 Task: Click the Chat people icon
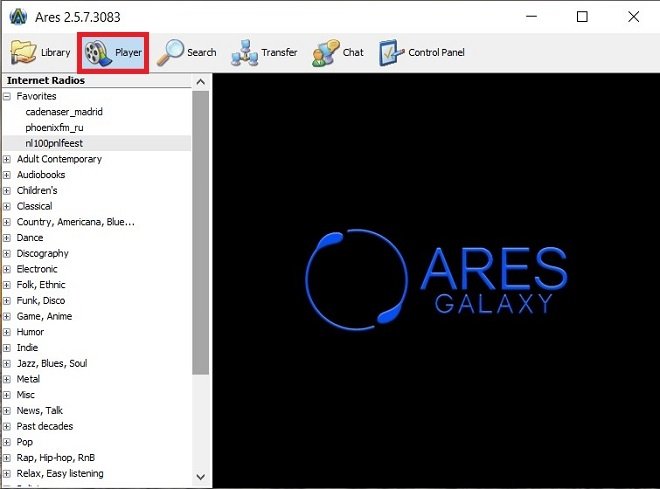coord(325,53)
